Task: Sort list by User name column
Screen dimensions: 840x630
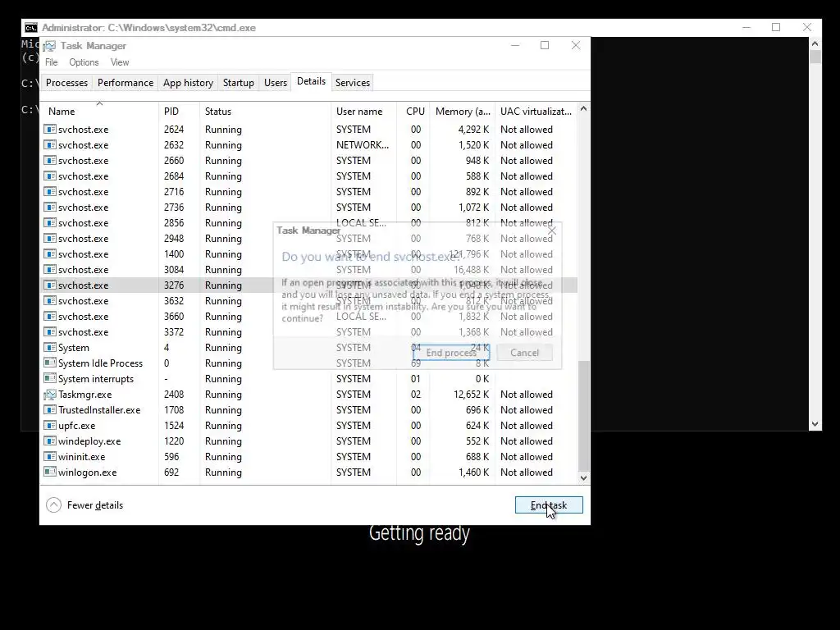Action: click(x=363, y=111)
